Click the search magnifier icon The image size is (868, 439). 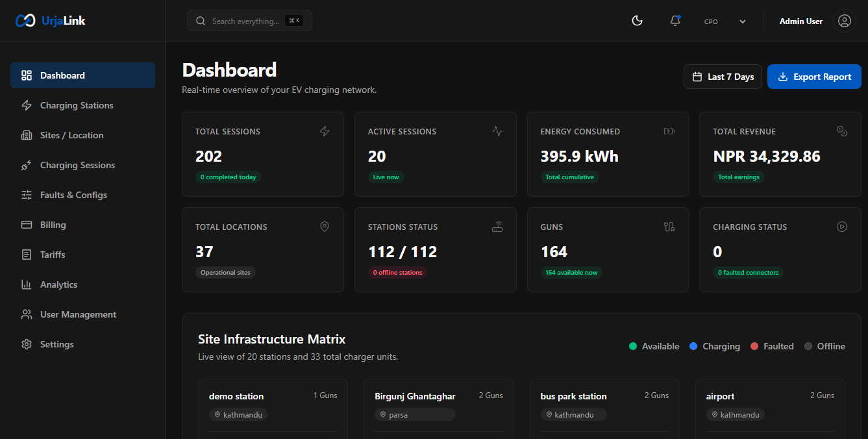coord(201,21)
